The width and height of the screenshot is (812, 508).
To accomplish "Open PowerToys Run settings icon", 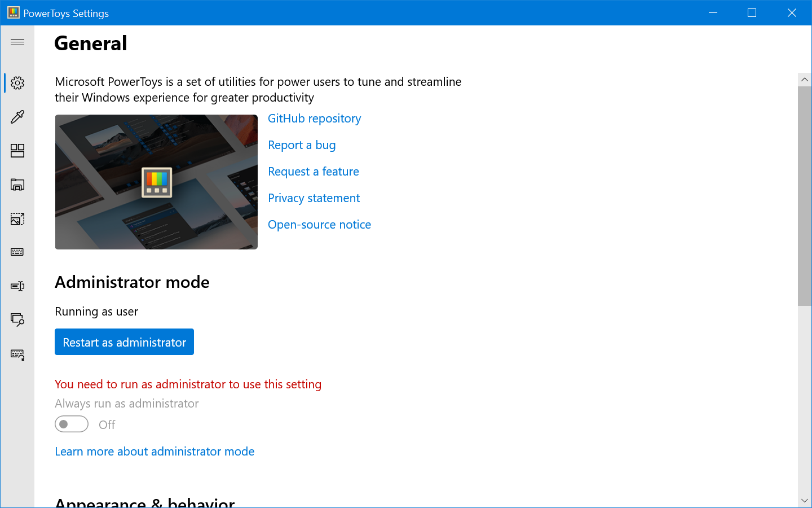I will click(17, 320).
